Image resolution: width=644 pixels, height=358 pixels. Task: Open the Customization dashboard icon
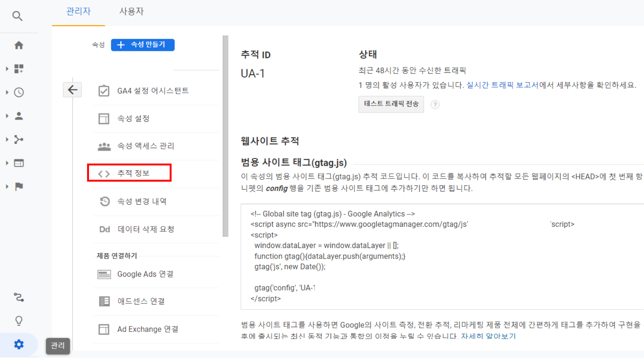(x=19, y=69)
